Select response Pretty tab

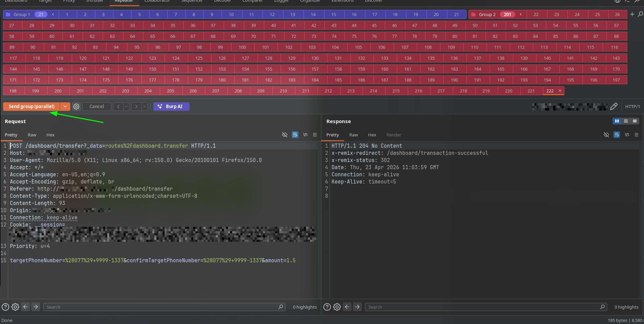click(x=333, y=135)
